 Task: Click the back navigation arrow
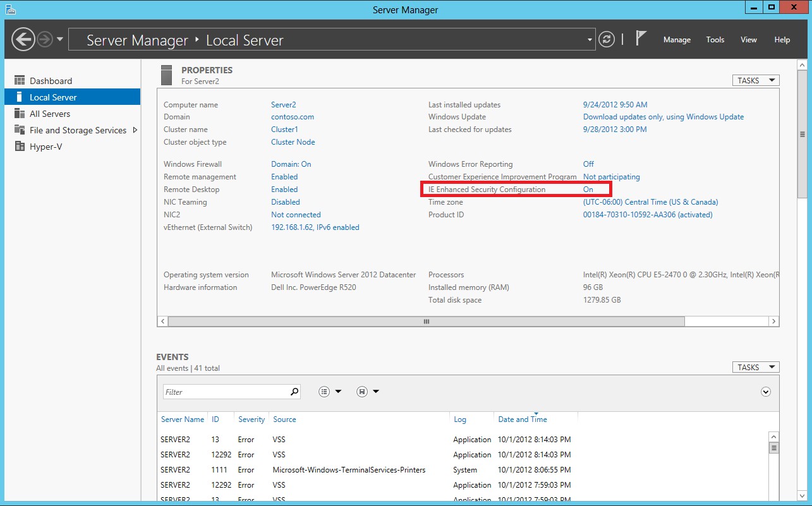23,39
